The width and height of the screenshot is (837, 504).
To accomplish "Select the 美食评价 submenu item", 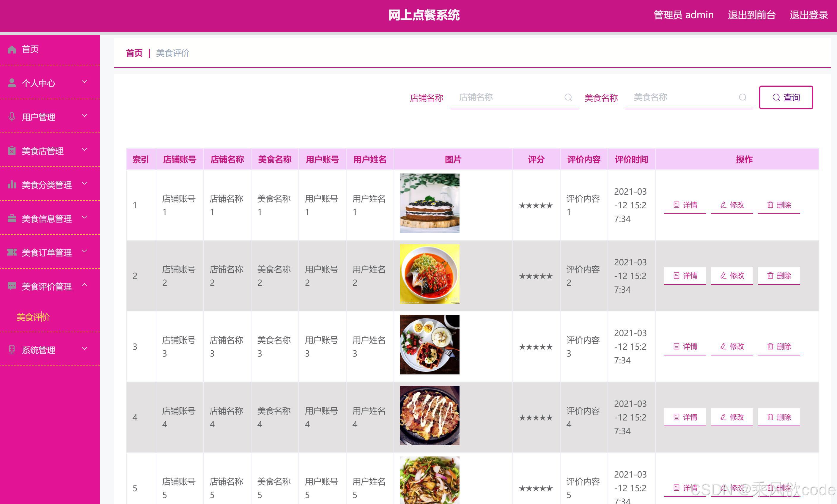I will point(33,317).
